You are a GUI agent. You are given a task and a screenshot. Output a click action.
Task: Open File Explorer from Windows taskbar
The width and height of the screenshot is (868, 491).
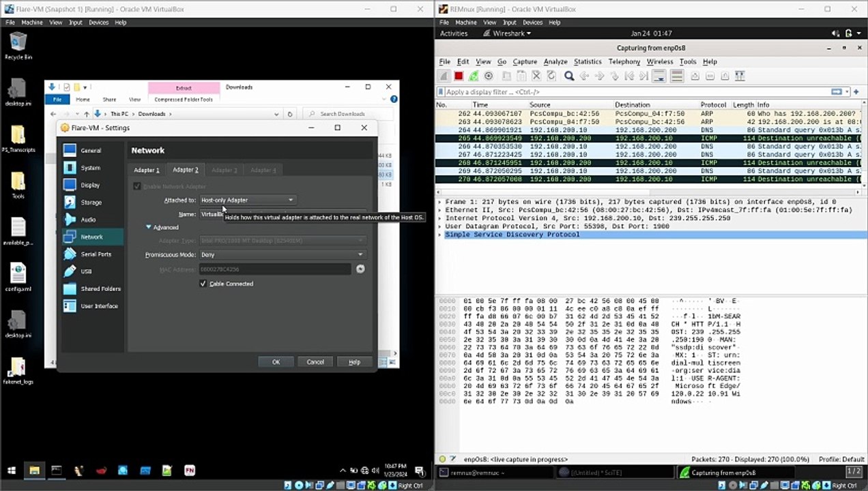[x=34, y=471]
